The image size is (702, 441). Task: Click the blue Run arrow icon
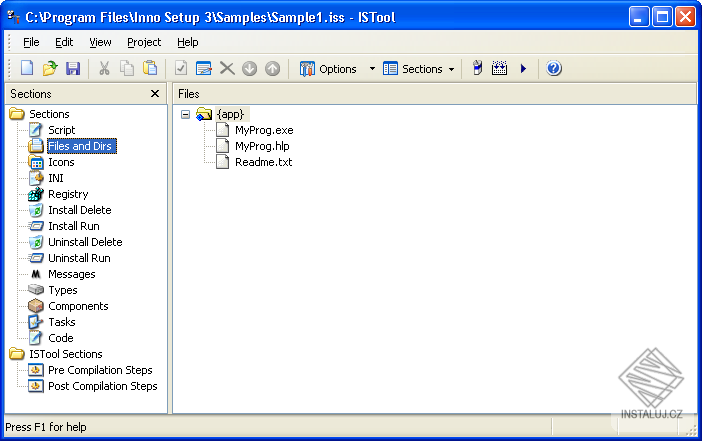tap(523, 69)
